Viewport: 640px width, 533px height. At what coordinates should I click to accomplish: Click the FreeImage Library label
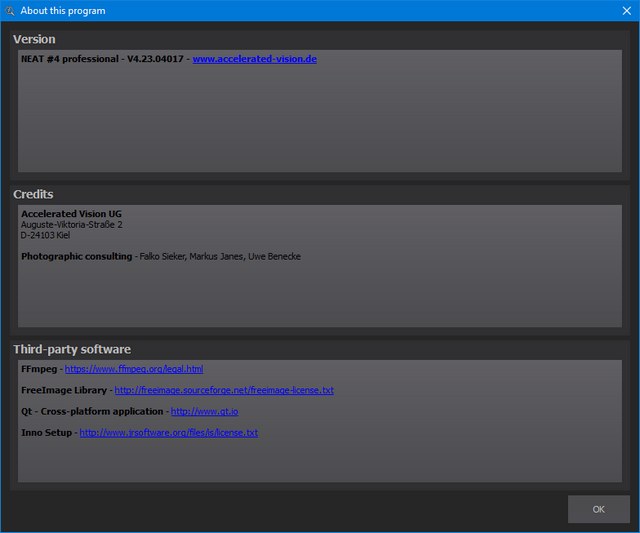tap(63, 390)
